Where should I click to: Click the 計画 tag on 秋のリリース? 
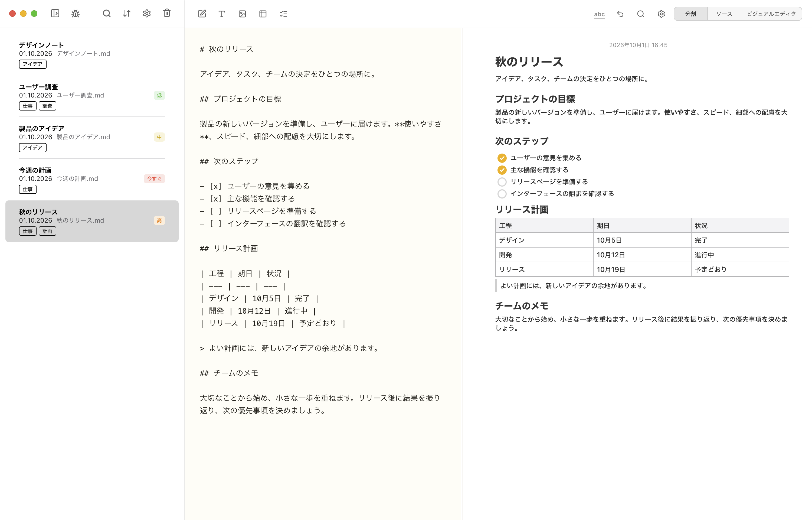pos(47,231)
